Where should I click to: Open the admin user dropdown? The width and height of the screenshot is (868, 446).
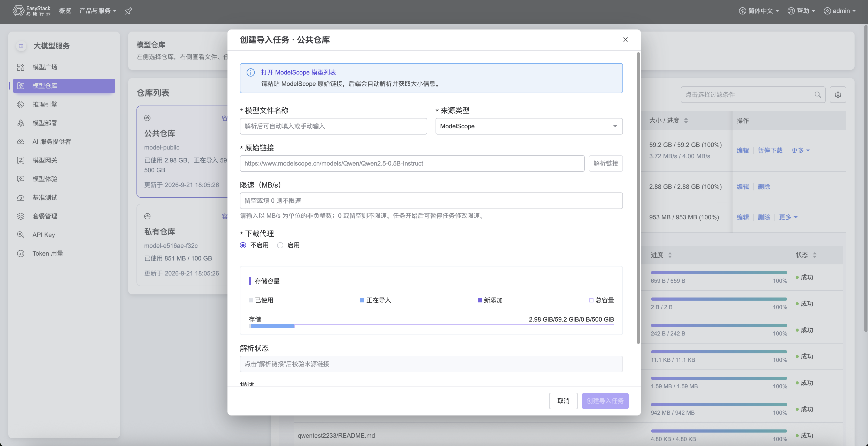click(840, 11)
